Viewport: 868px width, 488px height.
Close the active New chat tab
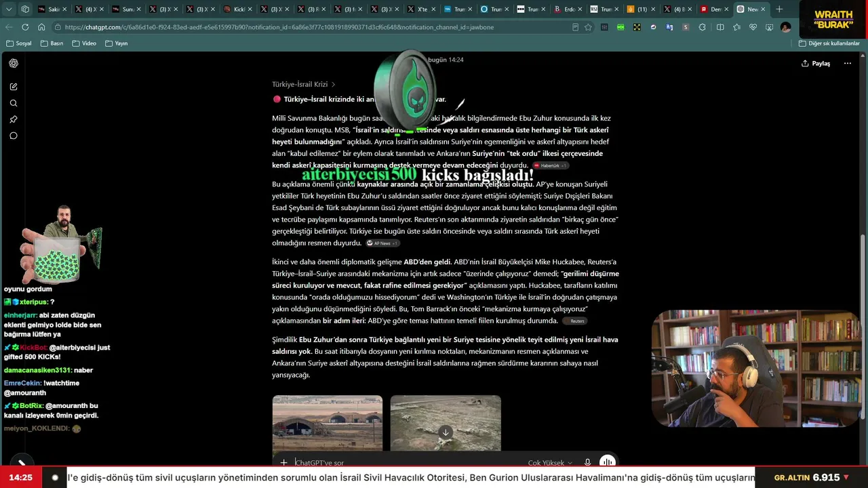763,9
